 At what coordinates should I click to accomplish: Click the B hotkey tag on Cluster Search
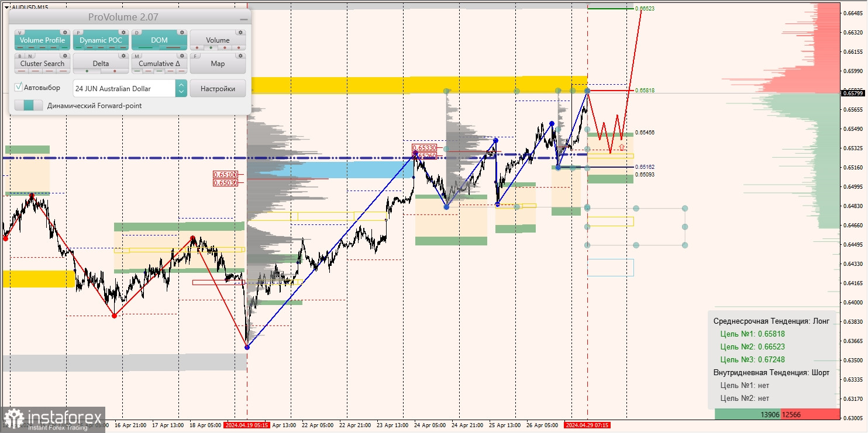tap(20, 56)
